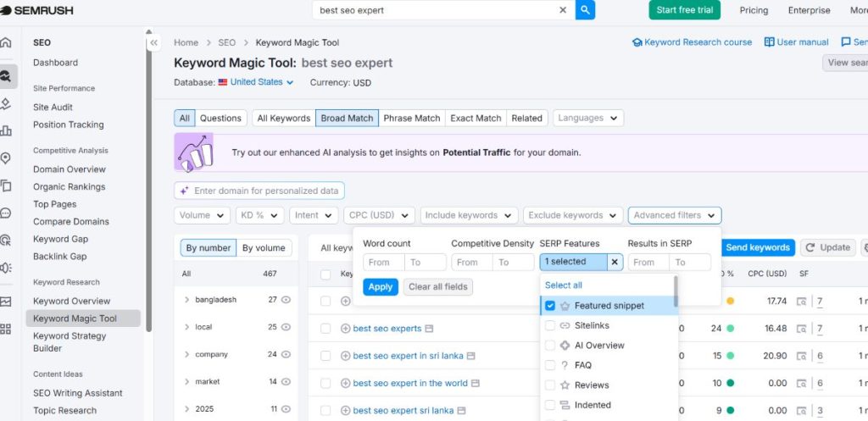Open the SERP icon after 'best seo expert in the world'
Viewport: 868px width, 421px height.
click(x=475, y=384)
